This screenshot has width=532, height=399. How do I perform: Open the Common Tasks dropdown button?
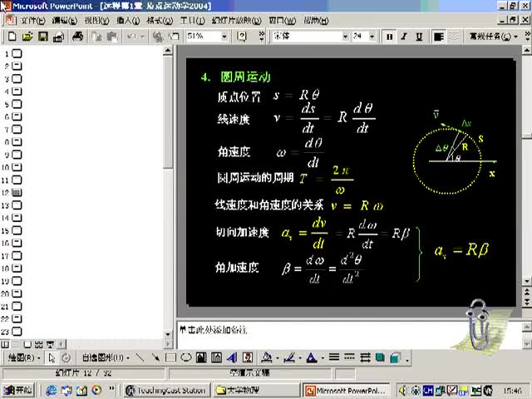point(493,37)
